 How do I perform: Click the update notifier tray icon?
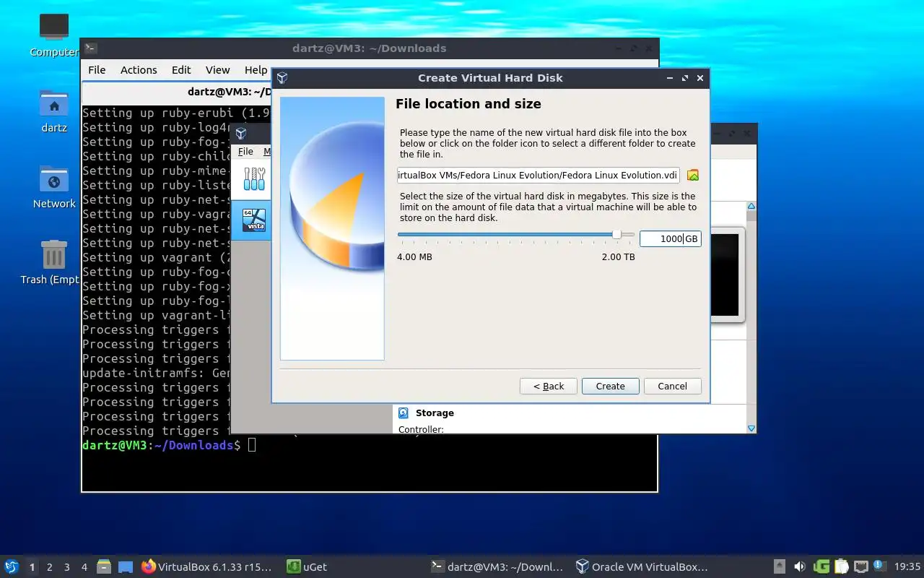tap(879, 566)
